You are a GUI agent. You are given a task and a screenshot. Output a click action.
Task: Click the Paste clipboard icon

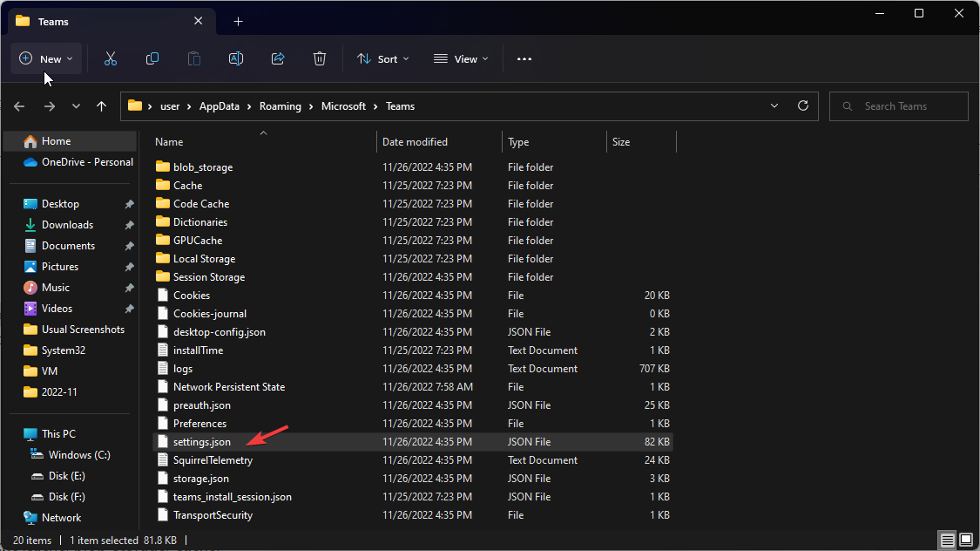(x=193, y=58)
